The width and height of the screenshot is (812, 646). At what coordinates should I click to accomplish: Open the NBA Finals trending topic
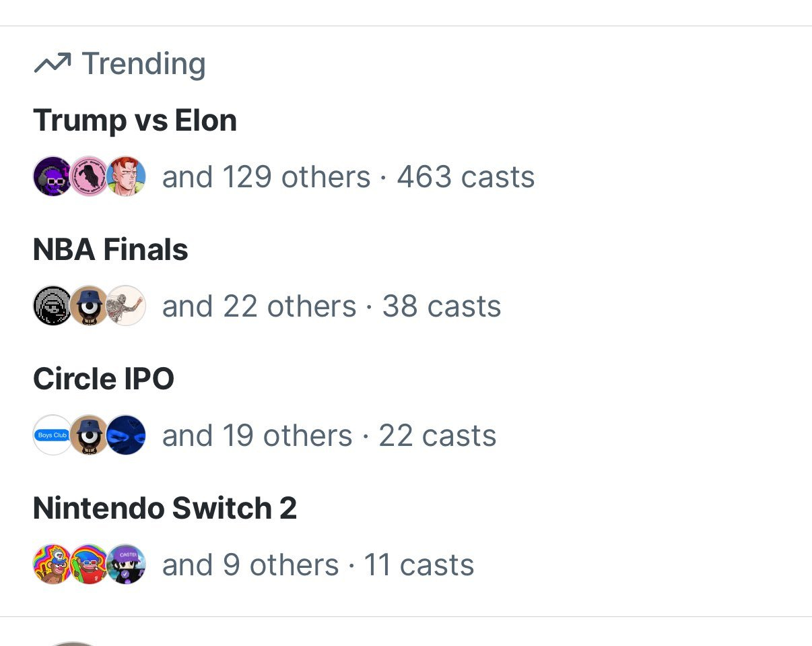(110, 250)
